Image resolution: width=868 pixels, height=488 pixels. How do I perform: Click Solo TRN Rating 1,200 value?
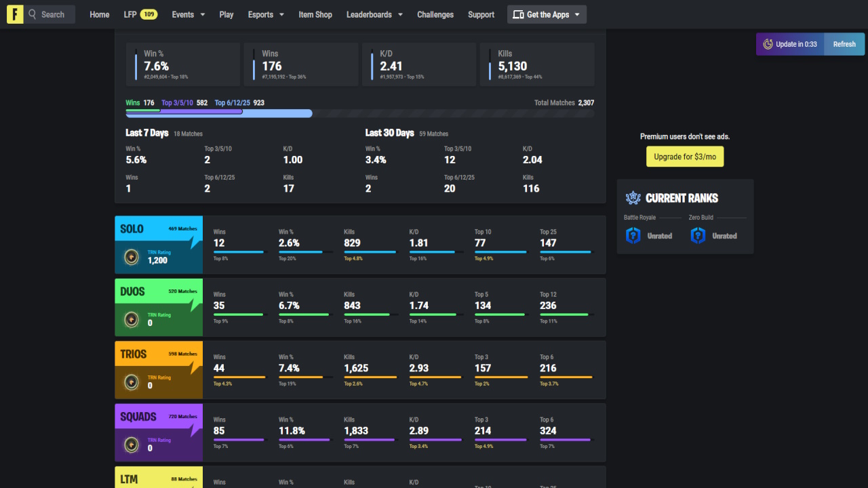point(157,260)
